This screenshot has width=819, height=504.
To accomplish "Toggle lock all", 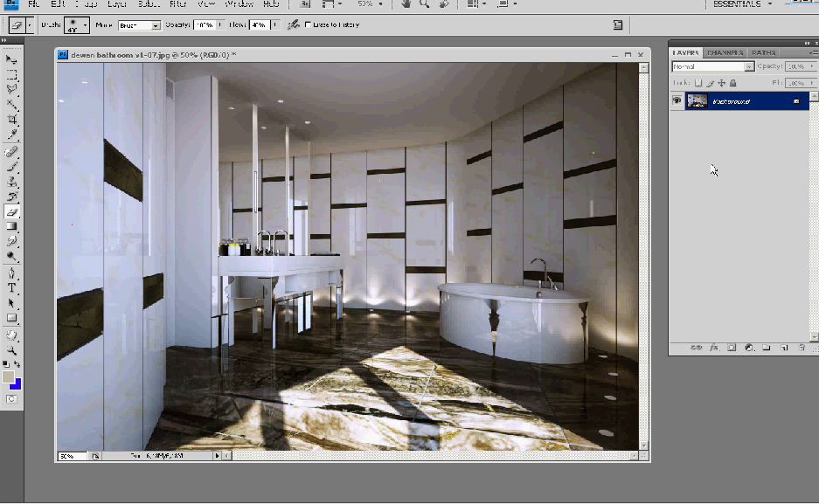I will click(x=732, y=83).
